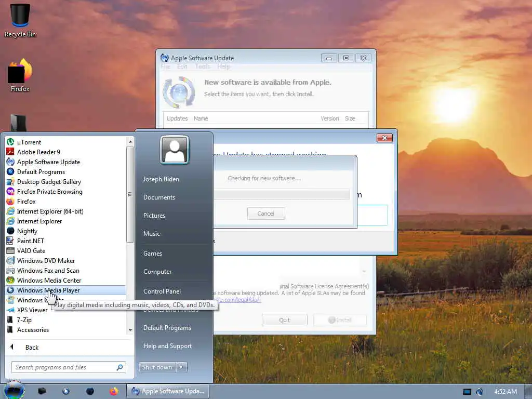Click the Apple Software Update taskbar button
532x399 pixels.
168,391
